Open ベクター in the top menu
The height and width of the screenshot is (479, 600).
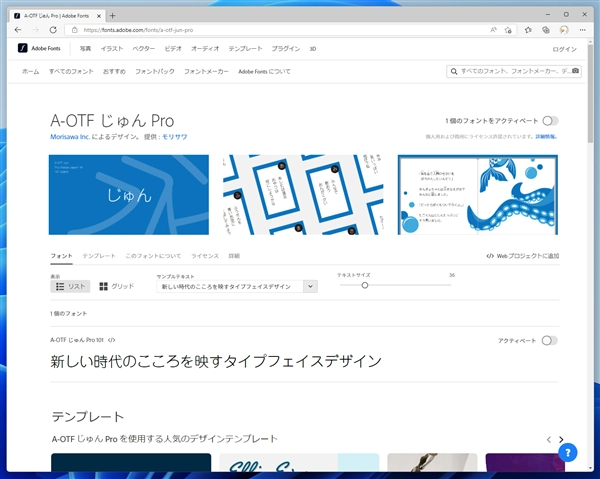(x=144, y=49)
